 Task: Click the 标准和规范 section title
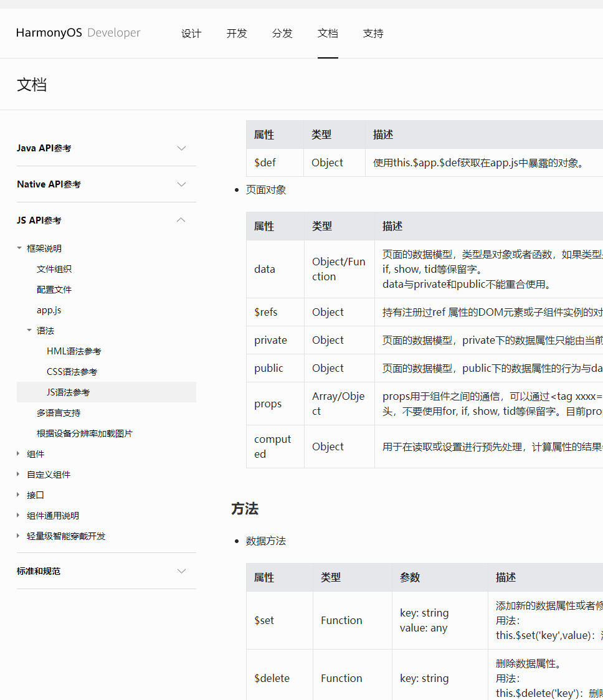39,571
